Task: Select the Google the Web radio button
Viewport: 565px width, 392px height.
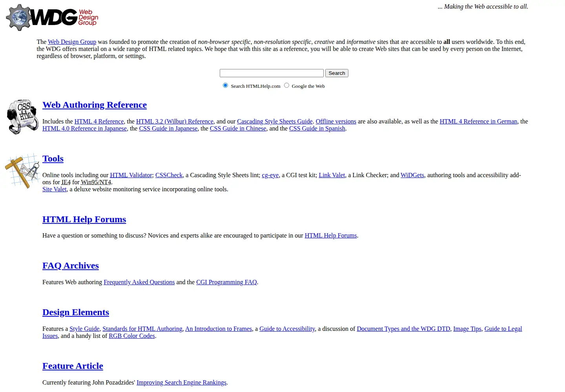Action: 286,85
